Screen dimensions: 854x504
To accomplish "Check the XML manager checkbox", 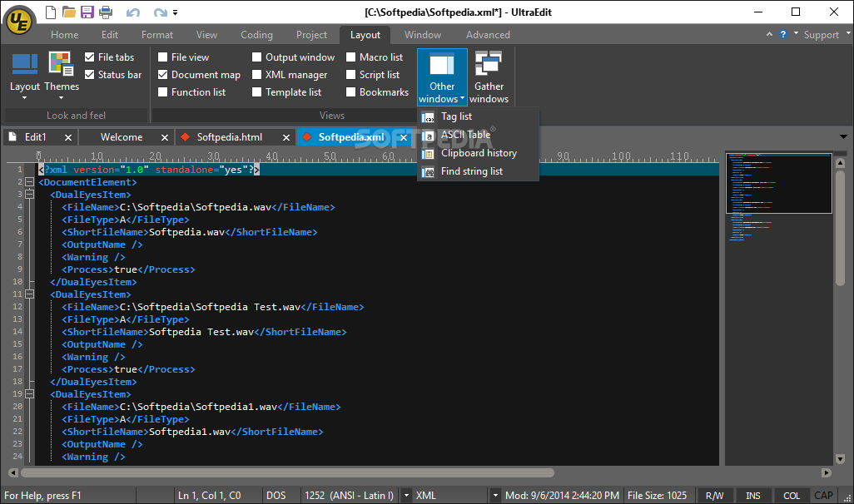I will 256,75.
